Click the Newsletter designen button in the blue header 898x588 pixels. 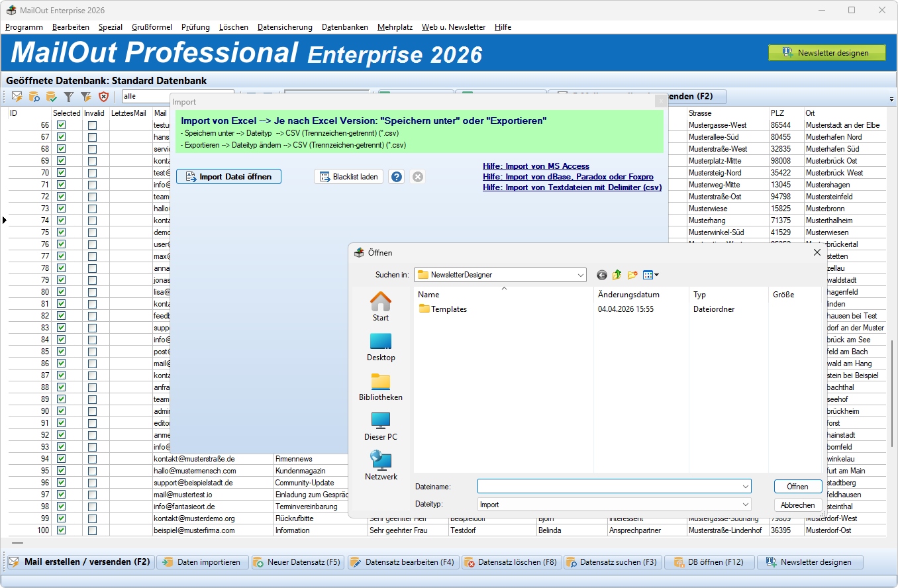click(826, 52)
